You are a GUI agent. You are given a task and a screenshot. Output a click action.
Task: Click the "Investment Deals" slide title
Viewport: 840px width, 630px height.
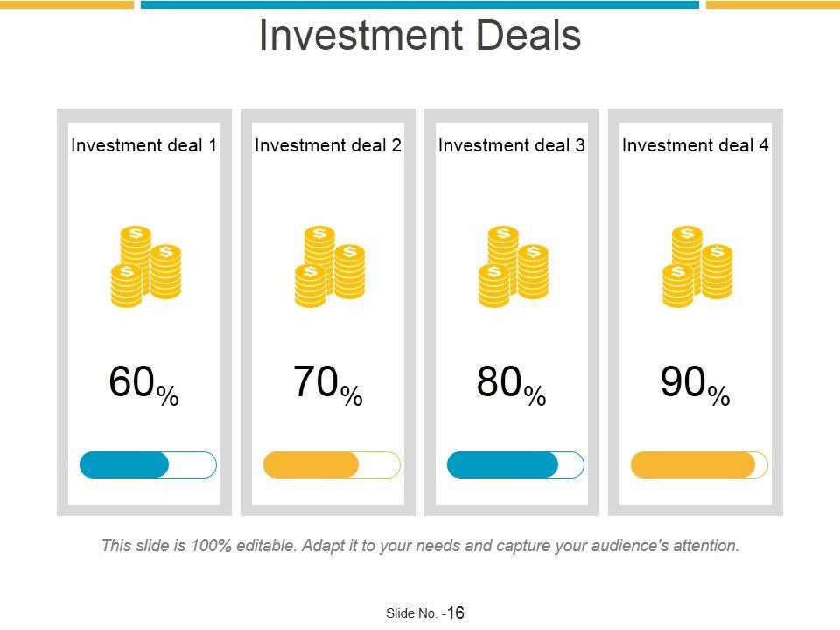point(420,37)
